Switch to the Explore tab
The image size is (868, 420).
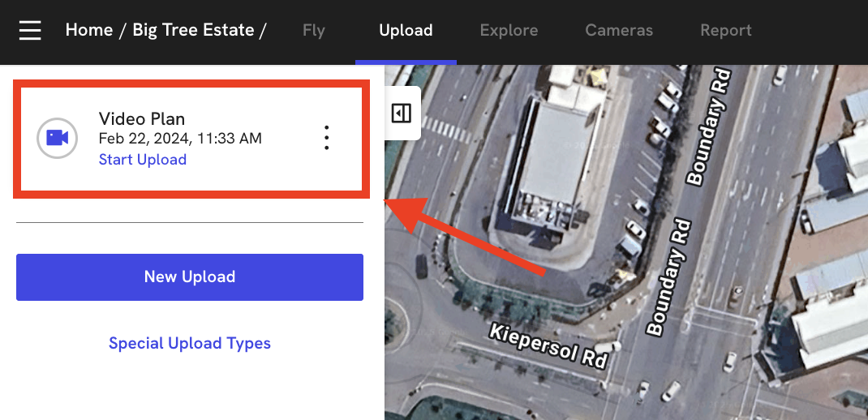pos(509,31)
